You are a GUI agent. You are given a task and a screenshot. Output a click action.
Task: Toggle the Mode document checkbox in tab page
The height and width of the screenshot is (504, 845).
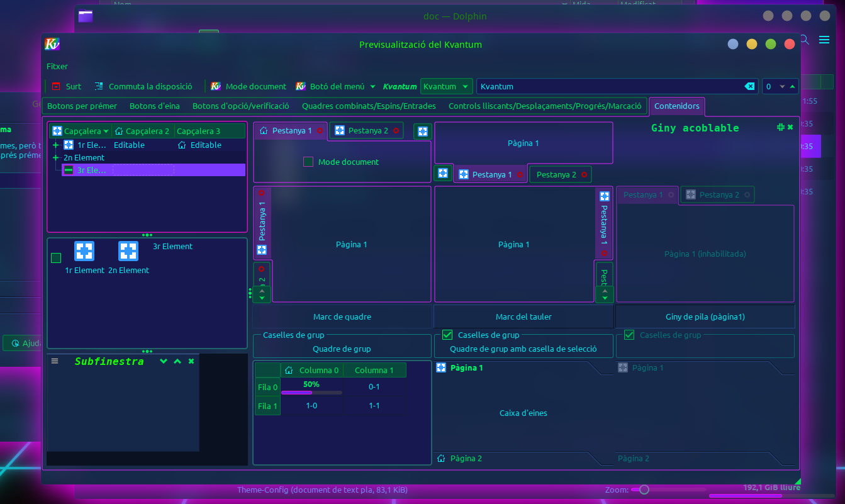click(x=308, y=162)
